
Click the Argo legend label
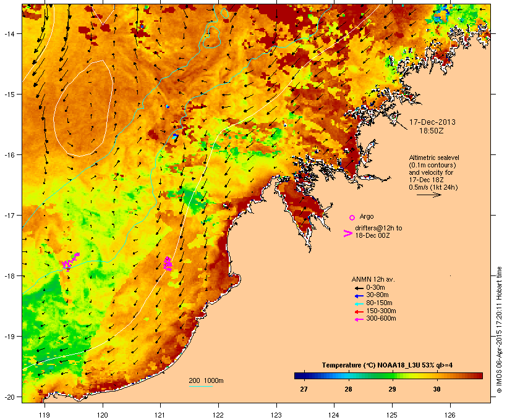coord(367,217)
